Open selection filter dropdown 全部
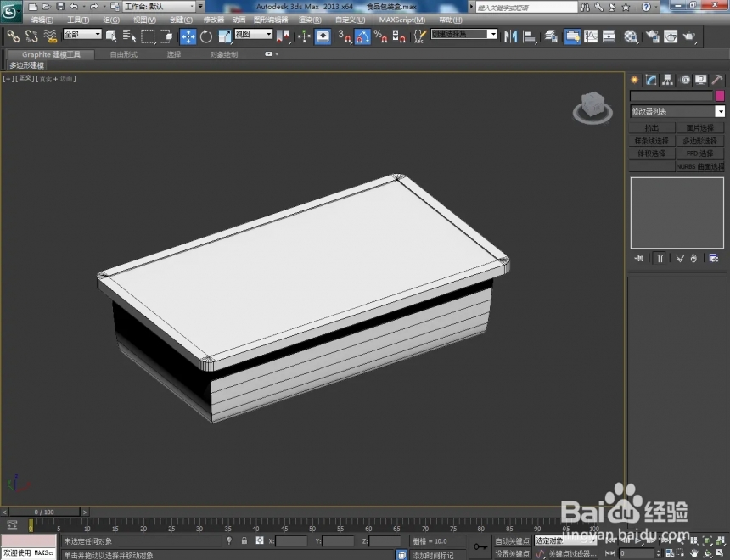Viewport: 730px width, 560px height. pyautogui.click(x=82, y=34)
